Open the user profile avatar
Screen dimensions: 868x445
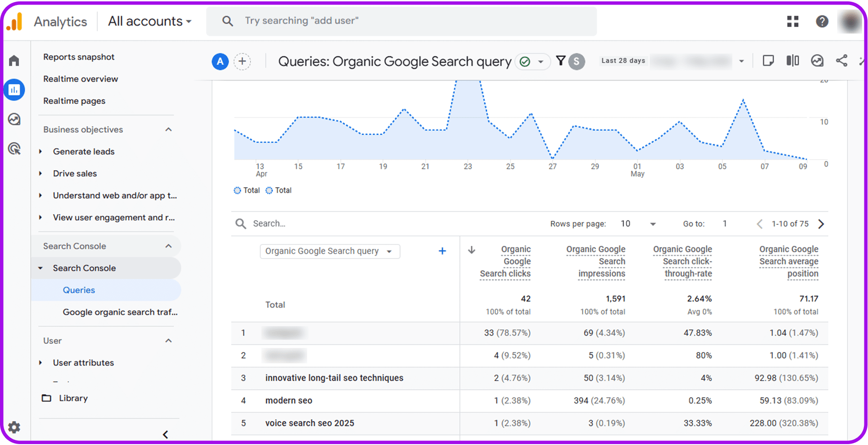click(849, 21)
